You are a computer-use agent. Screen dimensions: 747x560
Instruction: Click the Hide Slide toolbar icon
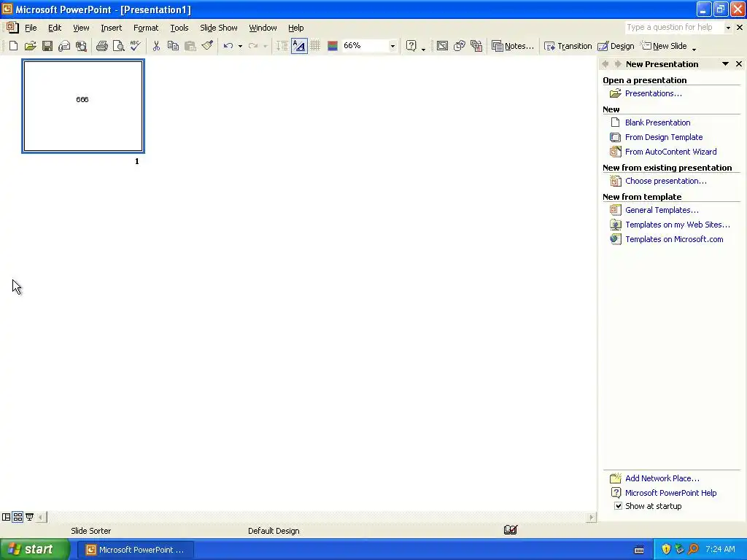(442, 46)
